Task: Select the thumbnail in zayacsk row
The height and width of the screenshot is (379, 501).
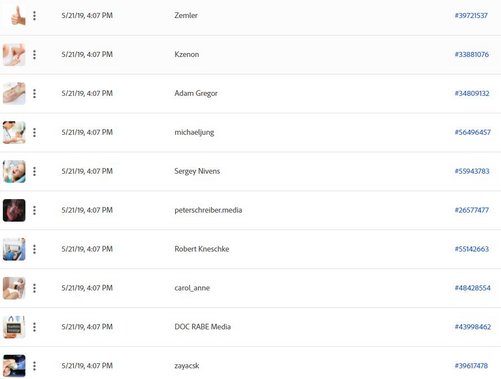Action: 14,366
